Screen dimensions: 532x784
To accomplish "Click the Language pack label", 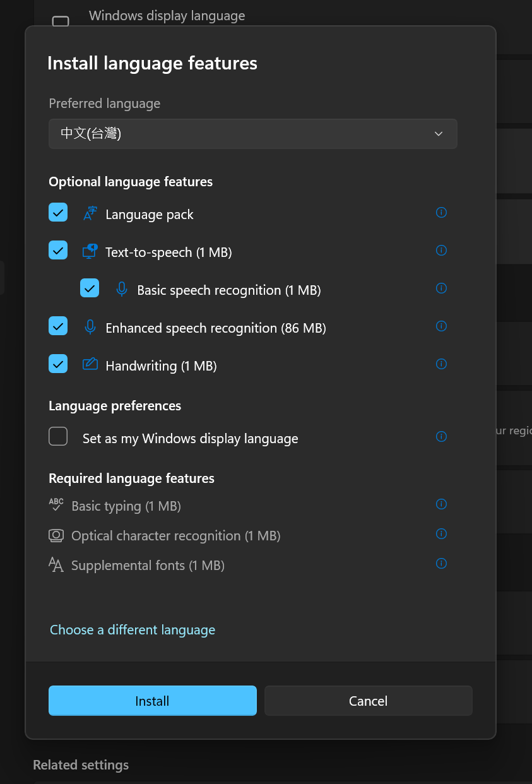I will [150, 215].
